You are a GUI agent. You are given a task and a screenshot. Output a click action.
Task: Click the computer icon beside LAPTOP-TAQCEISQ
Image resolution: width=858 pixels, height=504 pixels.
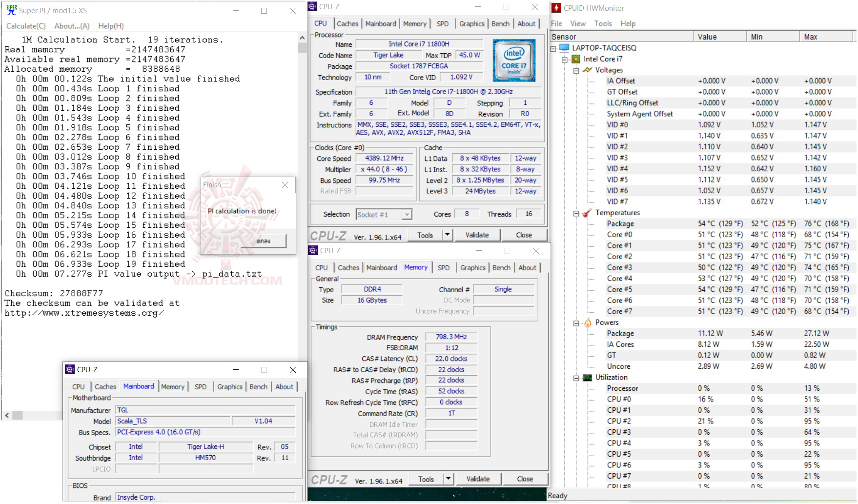564,48
